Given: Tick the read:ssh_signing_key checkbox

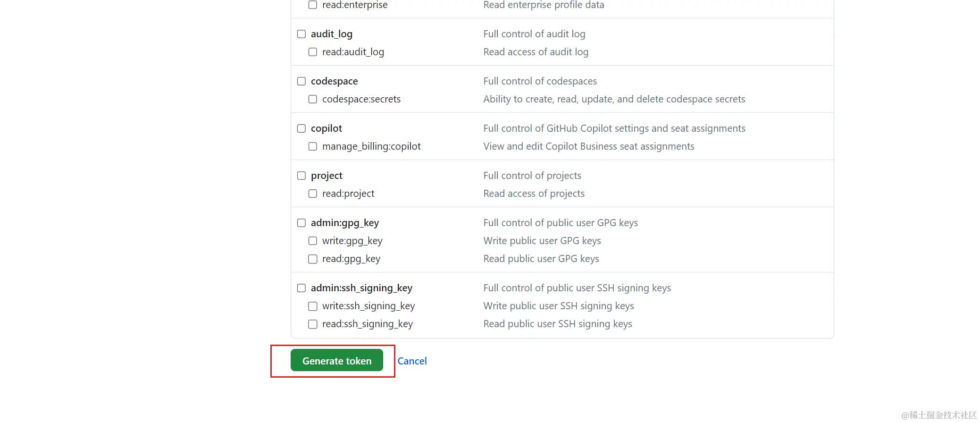Looking at the screenshot, I should (313, 324).
